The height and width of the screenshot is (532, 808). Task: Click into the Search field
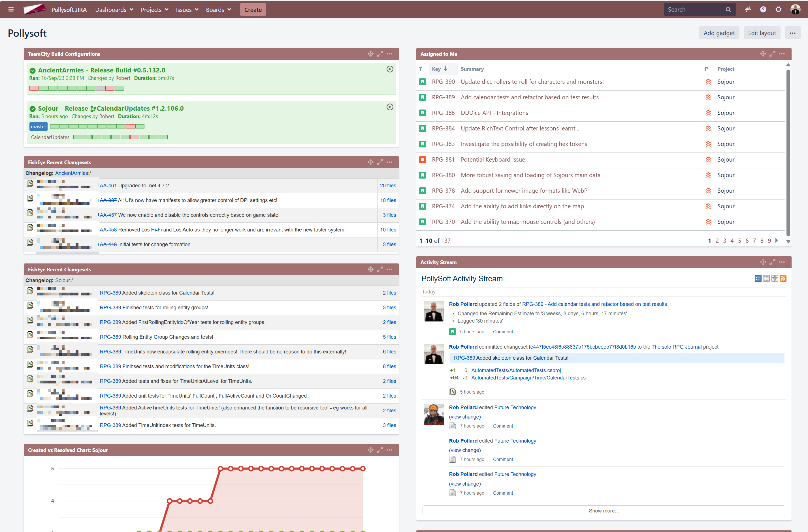tap(694, 10)
